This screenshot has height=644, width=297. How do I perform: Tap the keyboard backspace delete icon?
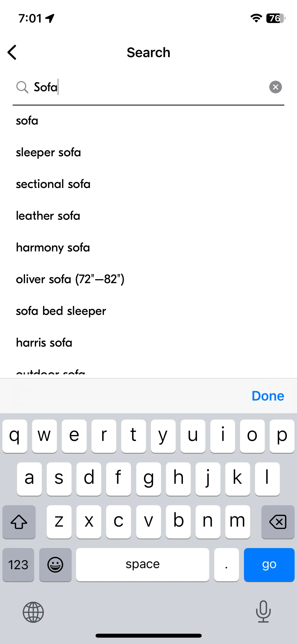coord(278,522)
